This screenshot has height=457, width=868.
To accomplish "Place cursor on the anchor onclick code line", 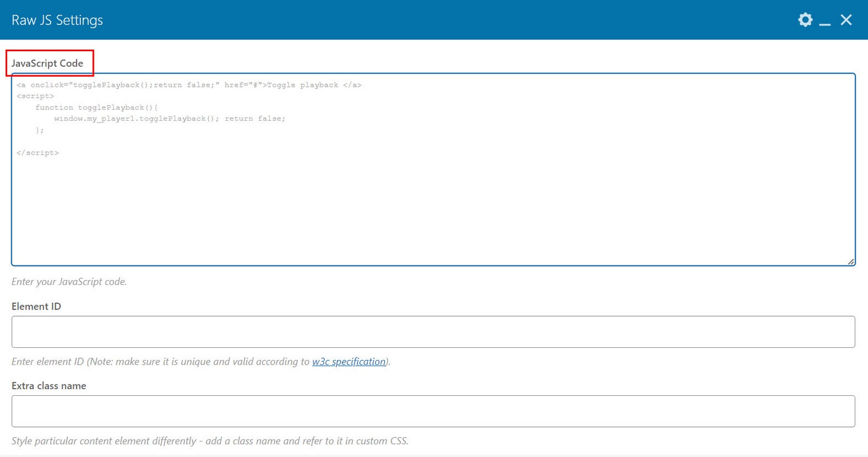I will [189, 85].
